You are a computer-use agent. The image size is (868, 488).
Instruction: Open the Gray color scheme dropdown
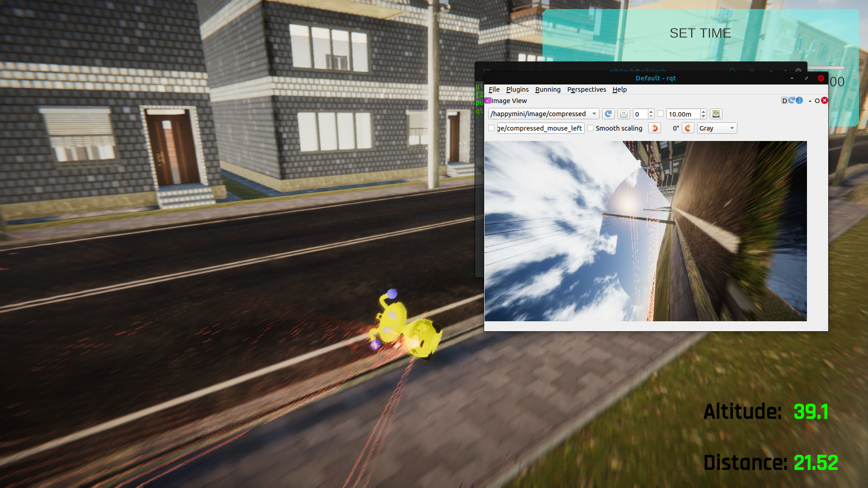click(x=717, y=128)
